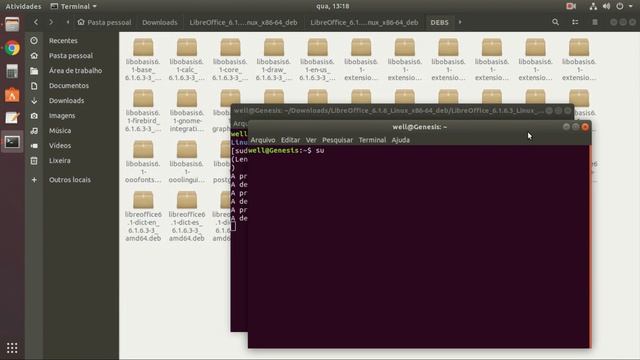Open the Files app in the dock
The width and height of the screenshot is (640, 360).
click(x=12, y=25)
